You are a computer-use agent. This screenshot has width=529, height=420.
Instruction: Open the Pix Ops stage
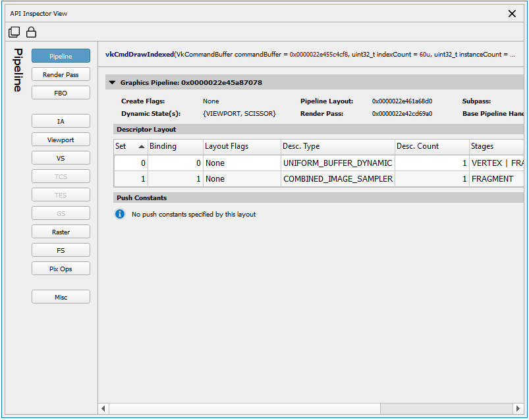tap(61, 269)
